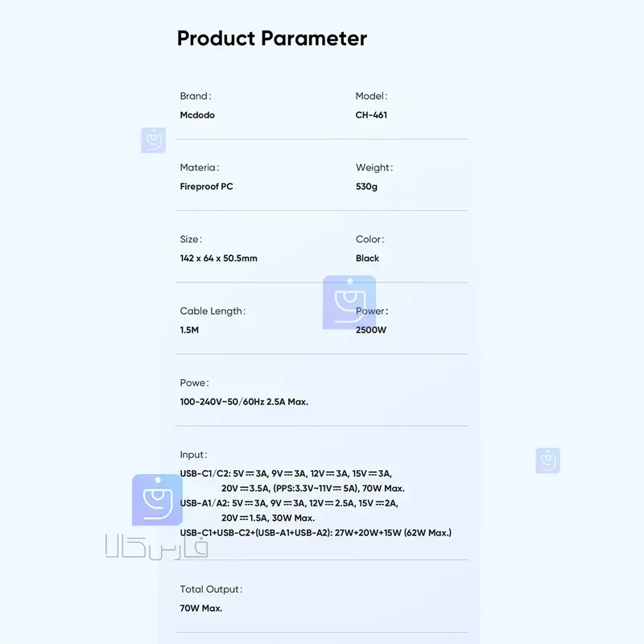This screenshot has width=644, height=644.
Task: Click the CH-461 model number
Action: 371,115
